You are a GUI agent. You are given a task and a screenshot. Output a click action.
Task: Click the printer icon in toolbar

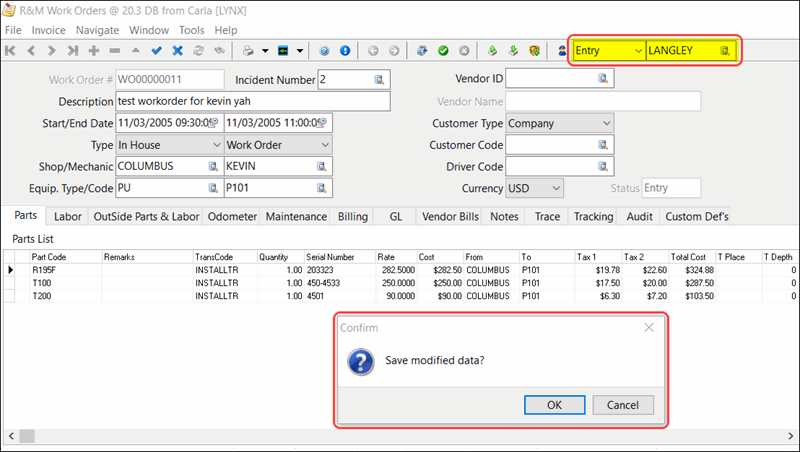[247, 50]
